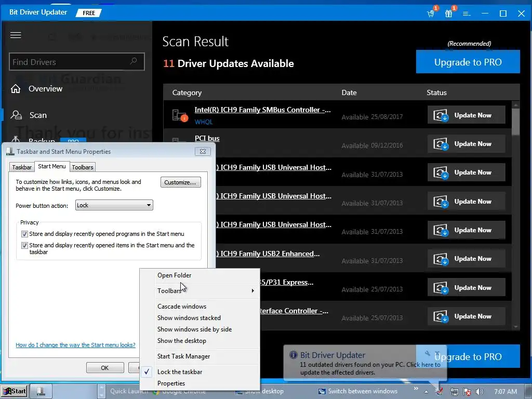This screenshot has height=399, width=532.
Task: Click update icon in SMBus Controller row
Action: [441, 115]
